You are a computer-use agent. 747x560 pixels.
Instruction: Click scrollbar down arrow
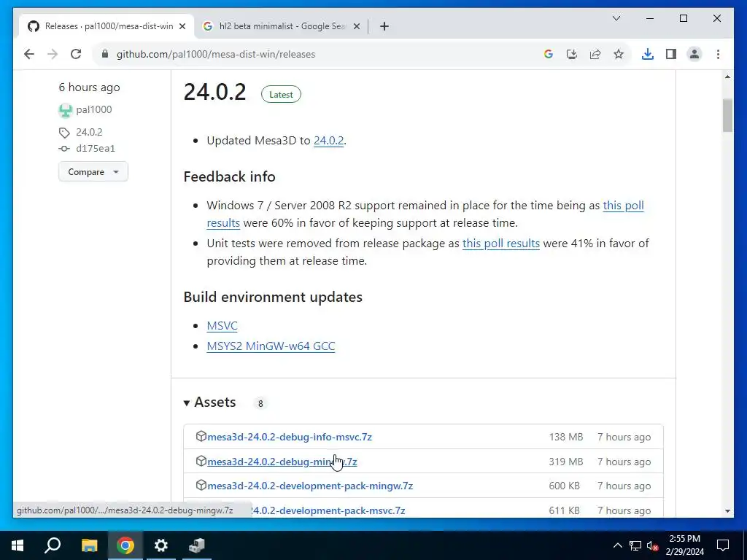click(727, 511)
